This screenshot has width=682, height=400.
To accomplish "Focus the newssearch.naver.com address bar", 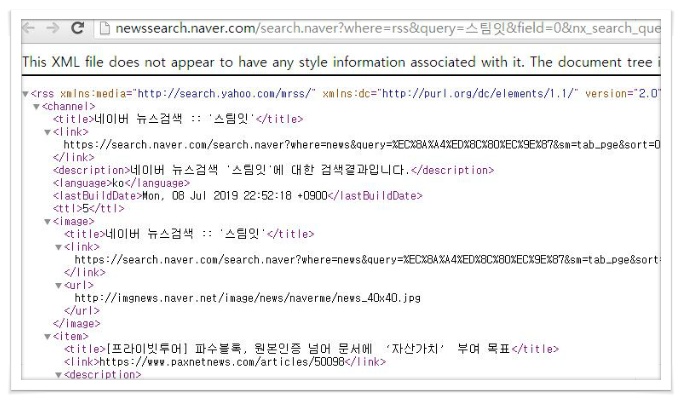I will (x=378, y=29).
